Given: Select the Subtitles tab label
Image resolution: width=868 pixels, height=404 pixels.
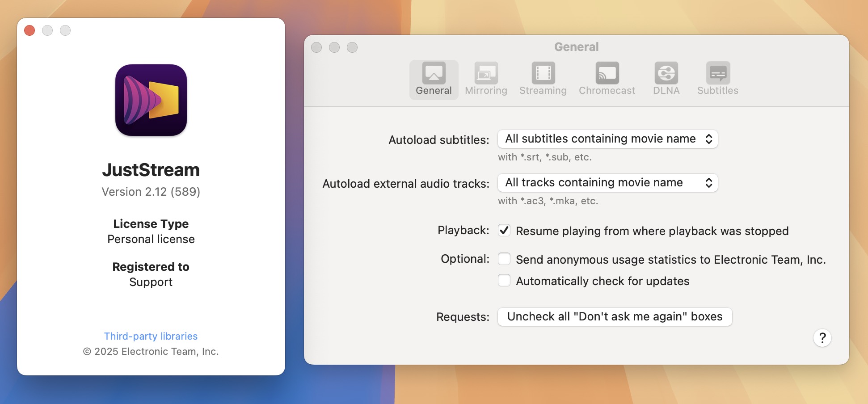Looking at the screenshot, I should [x=717, y=90].
